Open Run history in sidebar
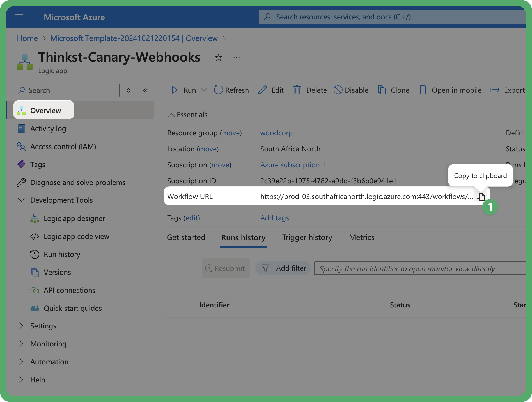The height and width of the screenshot is (402, 532). pyautogui.click(x=62, y=254)
